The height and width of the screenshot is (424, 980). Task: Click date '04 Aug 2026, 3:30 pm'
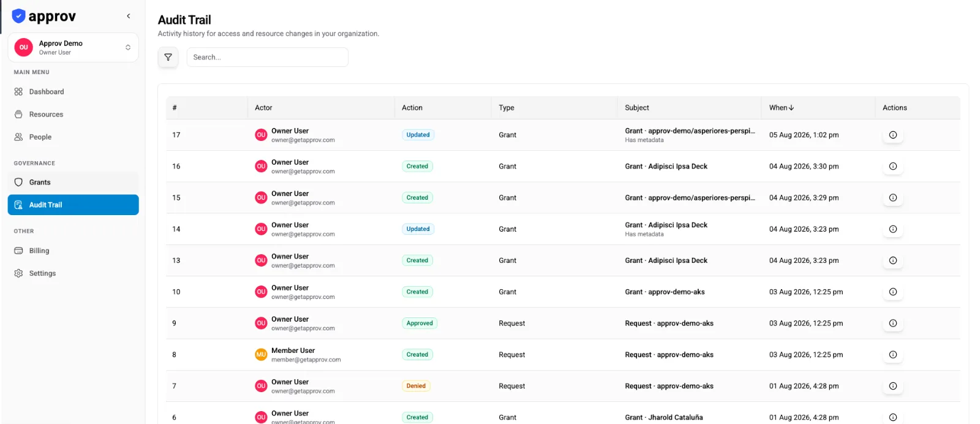(x=804, y=167)
